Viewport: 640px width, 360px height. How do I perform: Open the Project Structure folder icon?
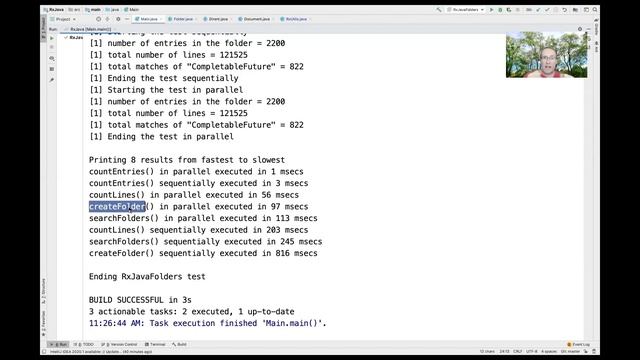[576, 9]
